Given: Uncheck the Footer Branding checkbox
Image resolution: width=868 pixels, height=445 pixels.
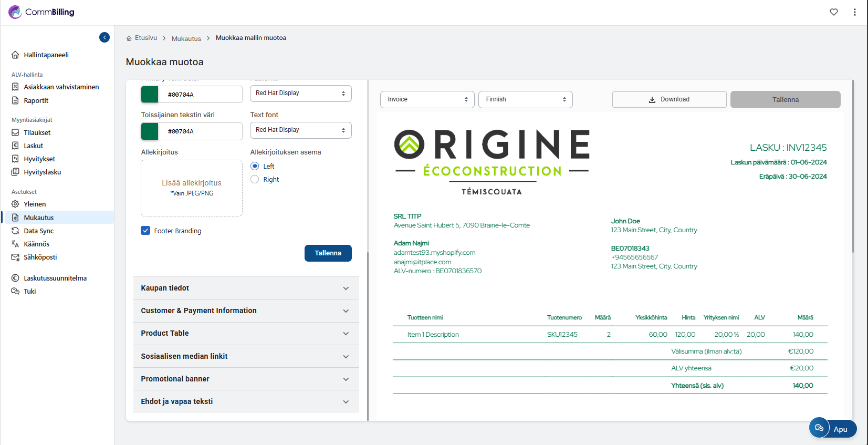Looking at the screenshot, I should [145, 231].
